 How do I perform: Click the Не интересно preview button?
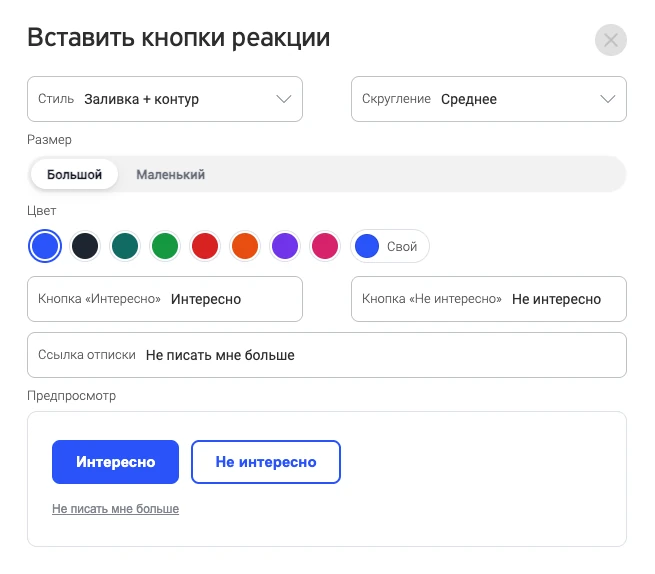[x=266, y=462]
